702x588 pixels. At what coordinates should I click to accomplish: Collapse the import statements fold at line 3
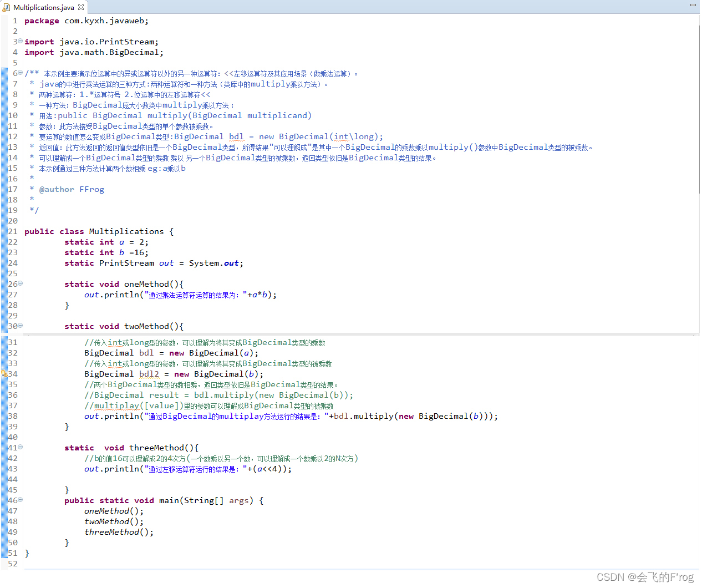(x=21, y=41)
